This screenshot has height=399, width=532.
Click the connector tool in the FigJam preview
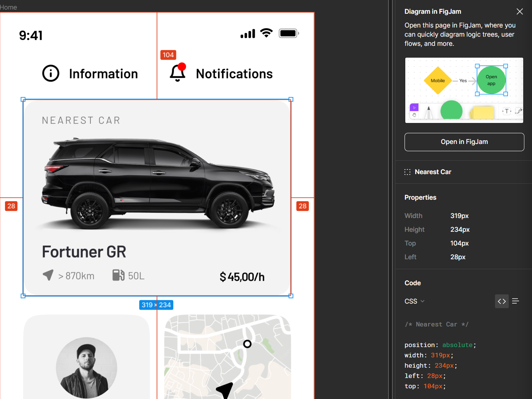[x=519, y=111]
